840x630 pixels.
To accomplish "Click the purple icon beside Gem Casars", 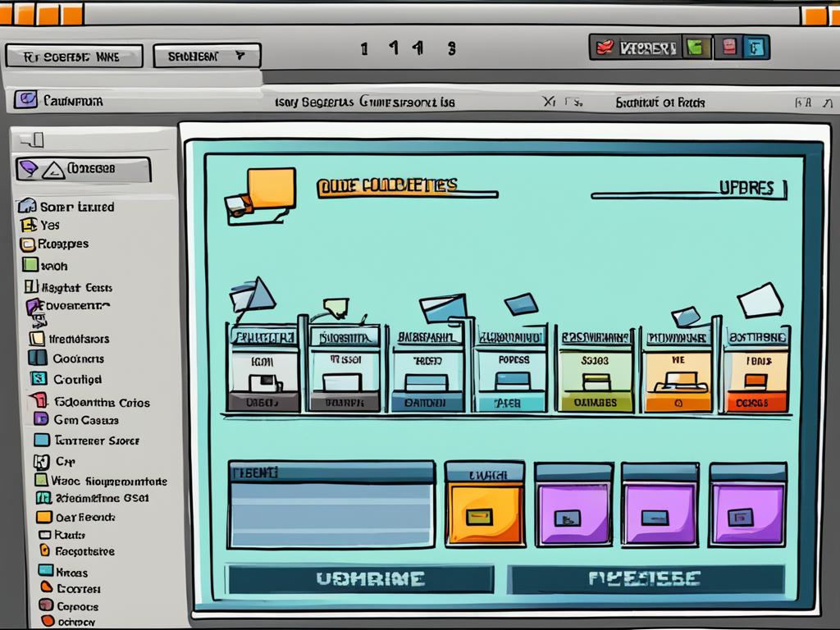I will tap(41, 419).
